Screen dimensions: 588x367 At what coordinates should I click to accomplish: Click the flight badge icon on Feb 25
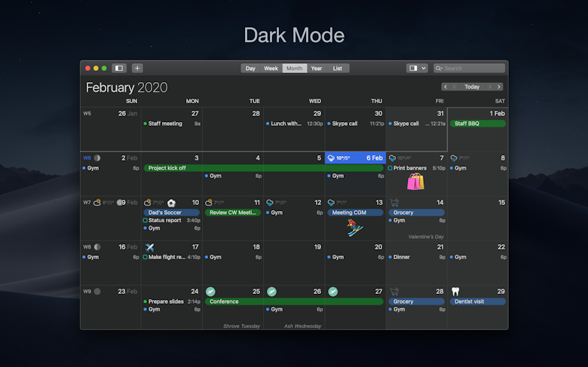[211, 292]
